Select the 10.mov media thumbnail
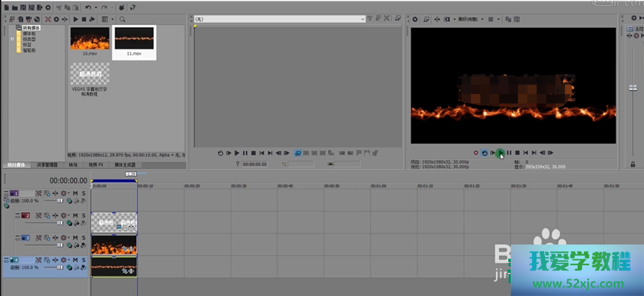Image resolution: width=644 pixels, height=296 pixels. coord(90,41)
